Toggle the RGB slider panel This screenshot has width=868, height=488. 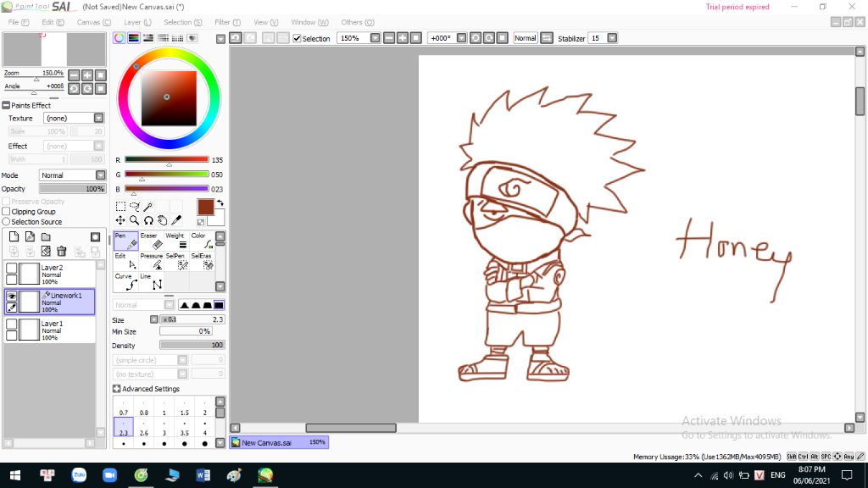pyautogui.click(x=133, y=37)
